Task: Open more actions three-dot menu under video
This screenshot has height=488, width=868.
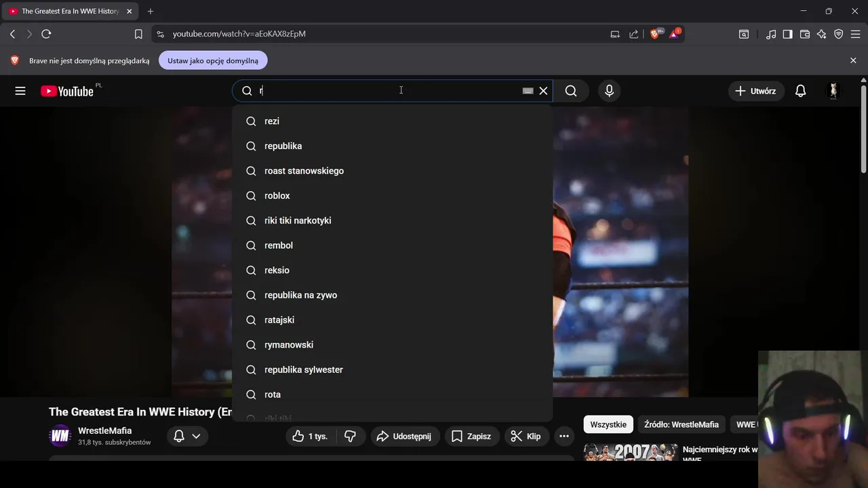Action: 564,436
